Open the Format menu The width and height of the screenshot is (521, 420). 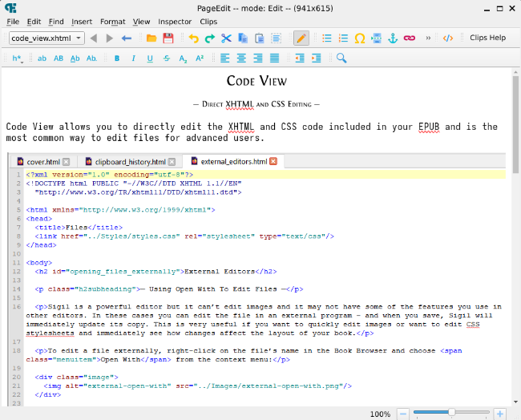tap(112, 22)
